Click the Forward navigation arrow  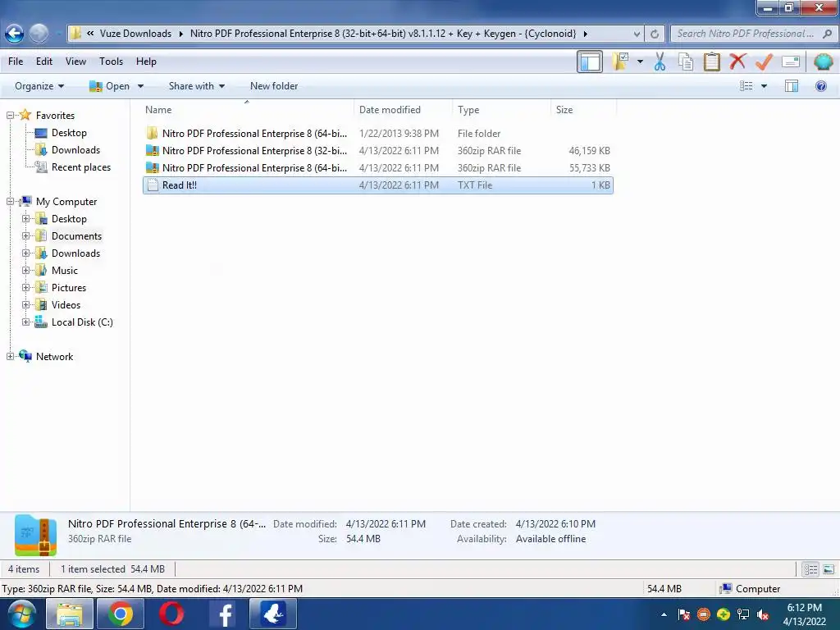click(x=39, y=34)
